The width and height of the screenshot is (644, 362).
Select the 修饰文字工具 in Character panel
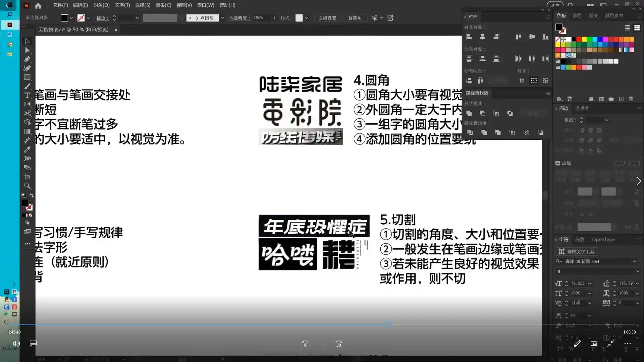576,251
